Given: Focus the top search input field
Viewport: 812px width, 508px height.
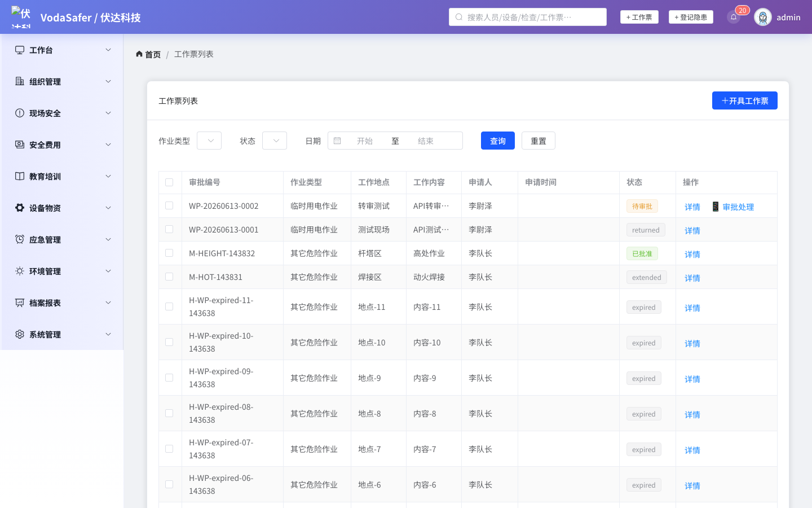Looking at the screenshot, I should (x=528, y=17).
